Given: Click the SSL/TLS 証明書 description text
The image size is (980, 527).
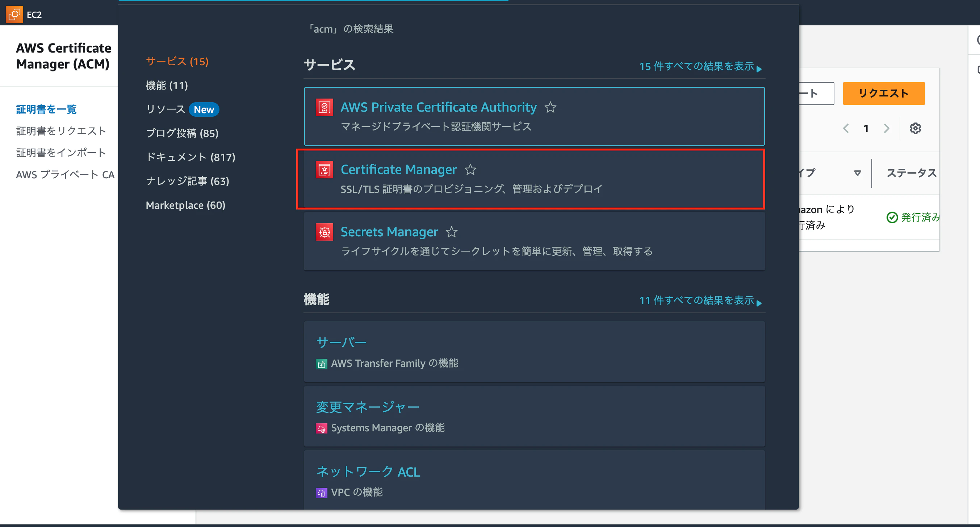Looking at the screenshot, I should tap(472, 189).
